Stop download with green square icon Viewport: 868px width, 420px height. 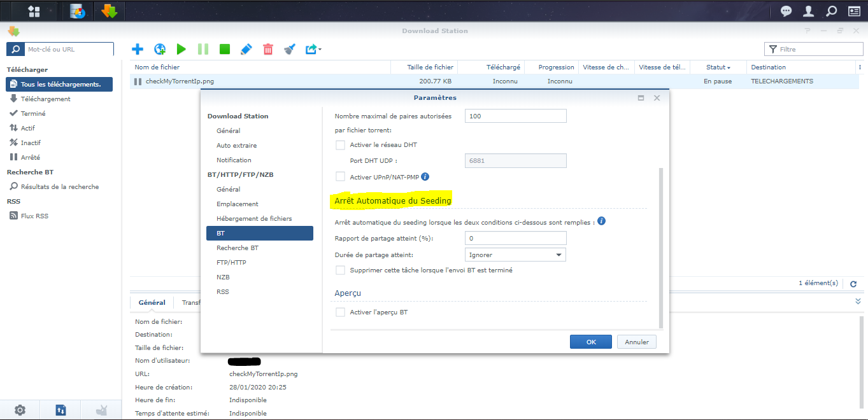click(x=225, y=49)
